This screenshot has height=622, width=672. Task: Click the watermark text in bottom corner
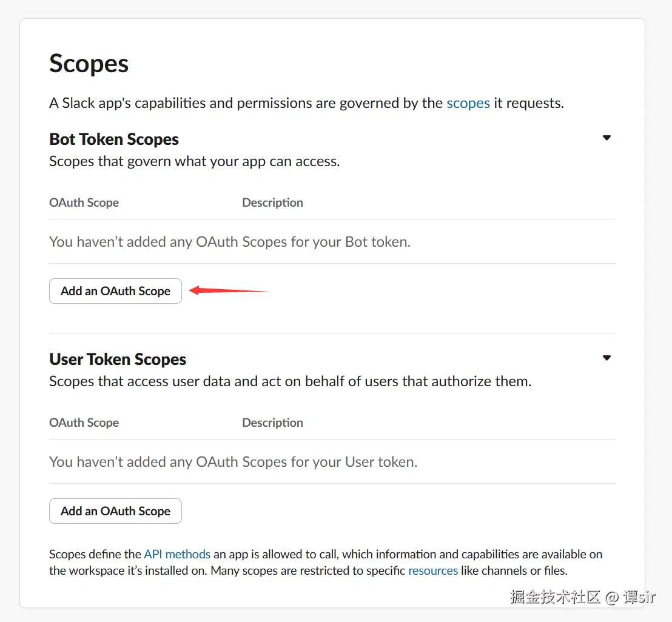point(582,597)
